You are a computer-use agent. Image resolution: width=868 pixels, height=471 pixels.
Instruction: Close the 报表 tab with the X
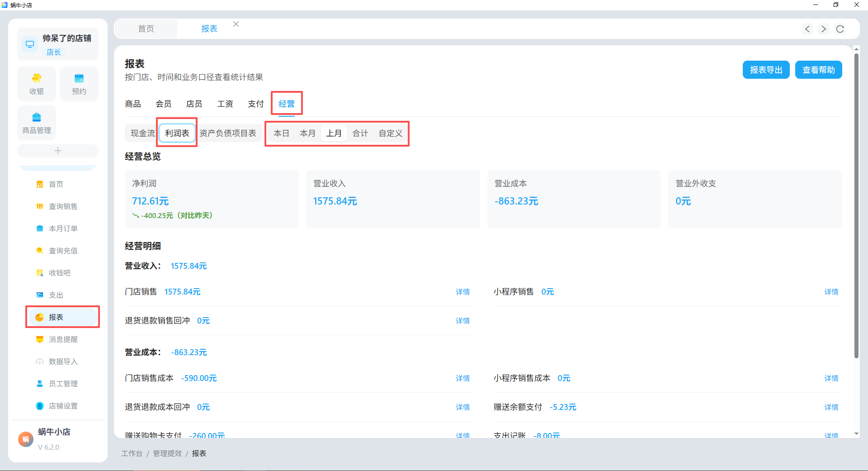tap(236, 24)
